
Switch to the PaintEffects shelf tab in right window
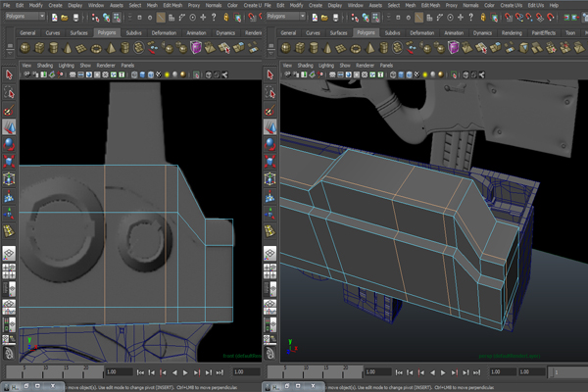pyautogui.click(x=543, y=33)
